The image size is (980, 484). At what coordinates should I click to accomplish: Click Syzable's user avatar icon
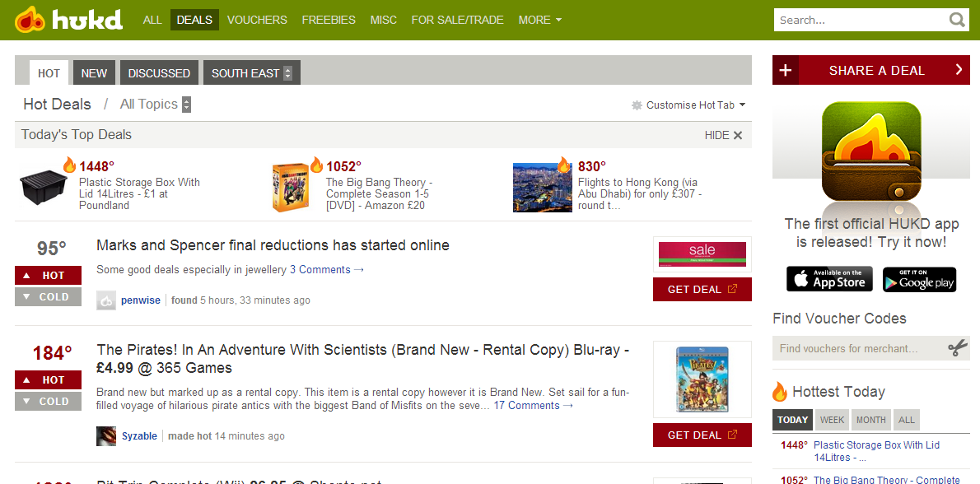point(106,436)
